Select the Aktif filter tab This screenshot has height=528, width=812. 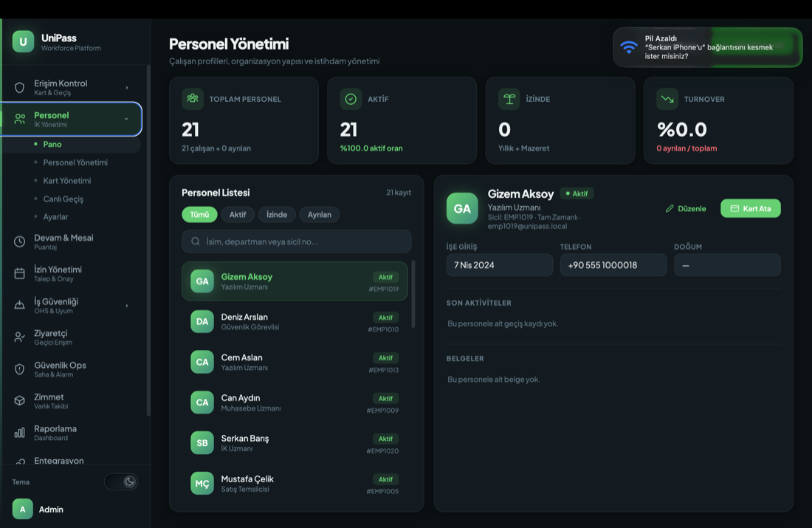pyautogui.click(x=238, y=214)
